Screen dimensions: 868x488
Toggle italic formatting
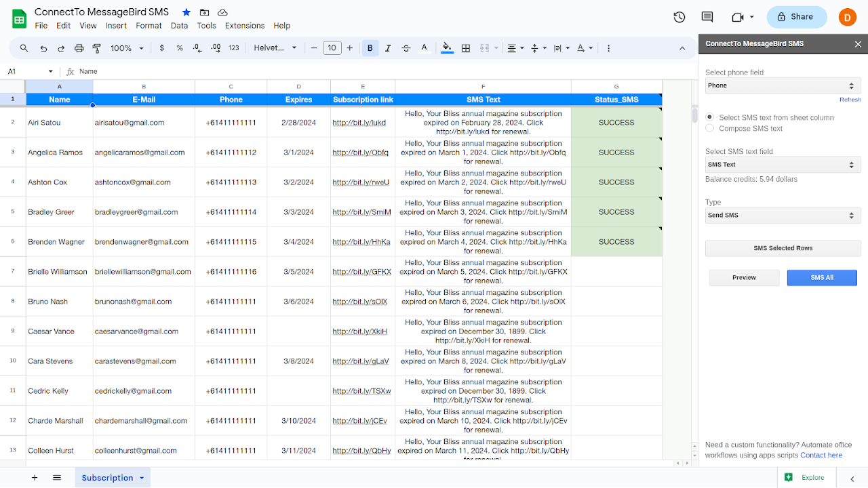[x=388, y=48]
